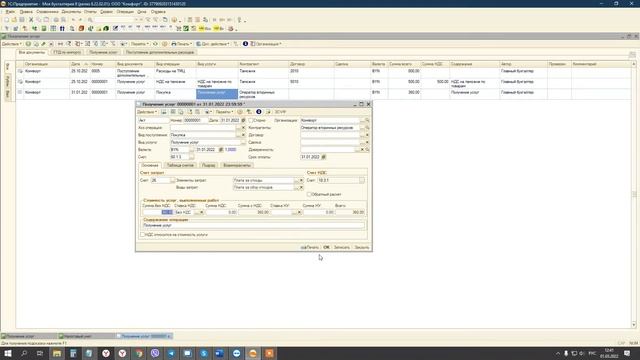Click the blue info icon in dialog toolbar
Image resolution: width=640 pixels, height=360 pixels.
pyautogui.click(x=259, y=112)
